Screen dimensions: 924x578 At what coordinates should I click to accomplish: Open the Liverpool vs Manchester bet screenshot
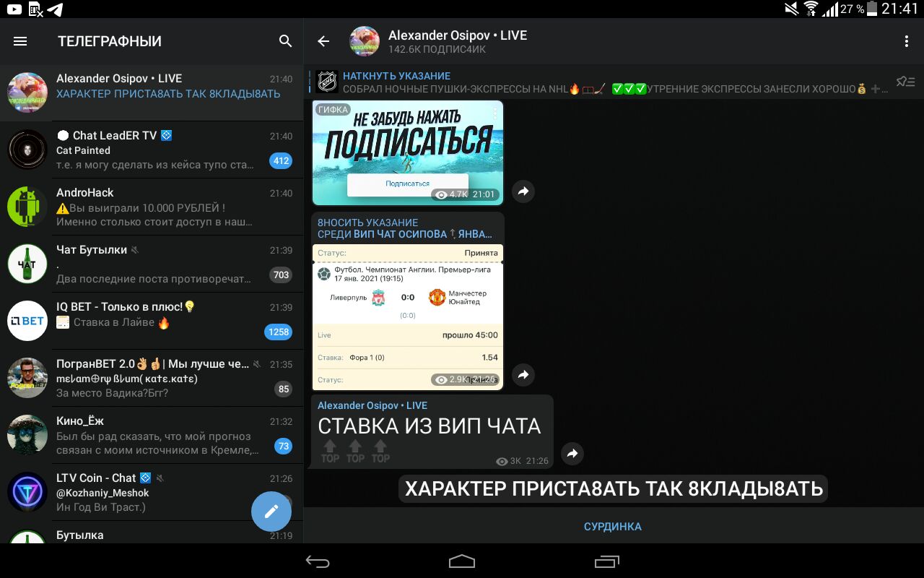(408, 317)
